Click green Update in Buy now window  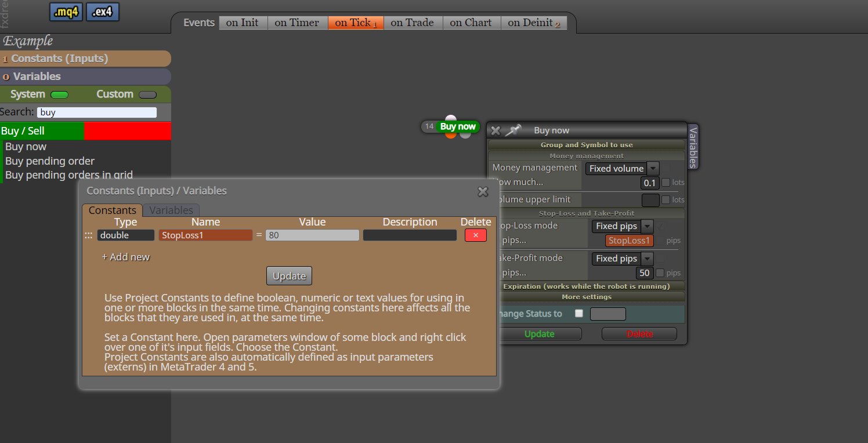540,334
